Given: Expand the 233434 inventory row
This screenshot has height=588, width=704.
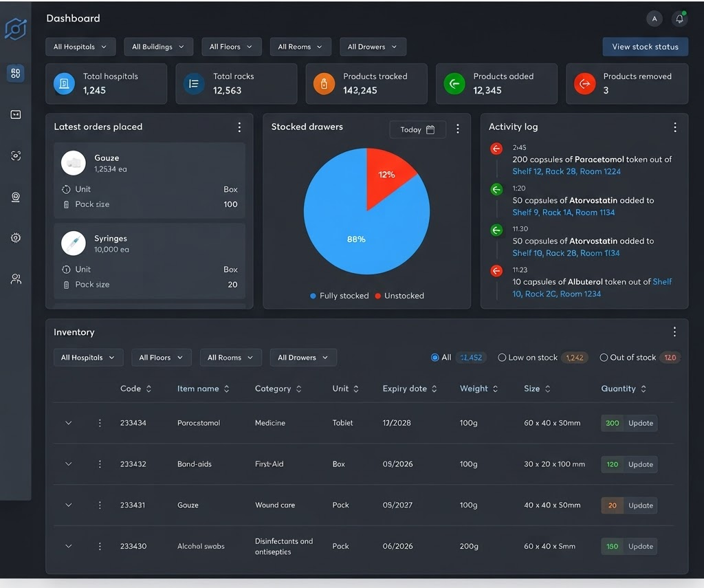Looking at the screenshot, I should [x=68, y=423].
